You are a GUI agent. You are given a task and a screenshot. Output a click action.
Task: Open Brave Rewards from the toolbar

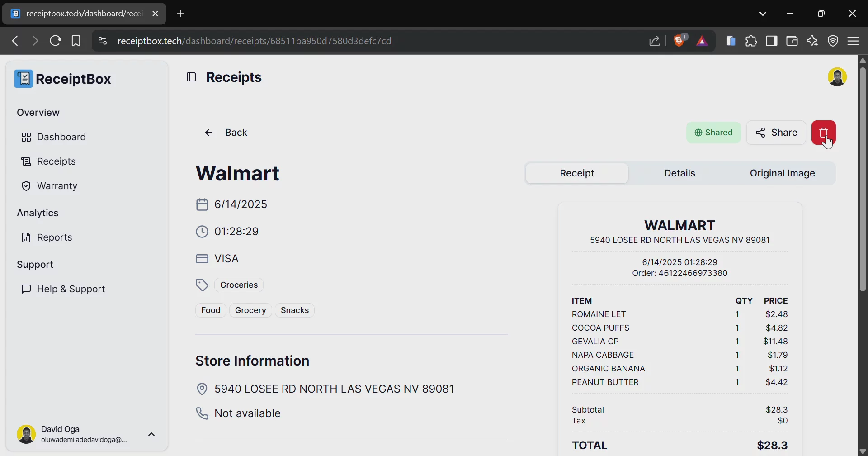(702, 41)
